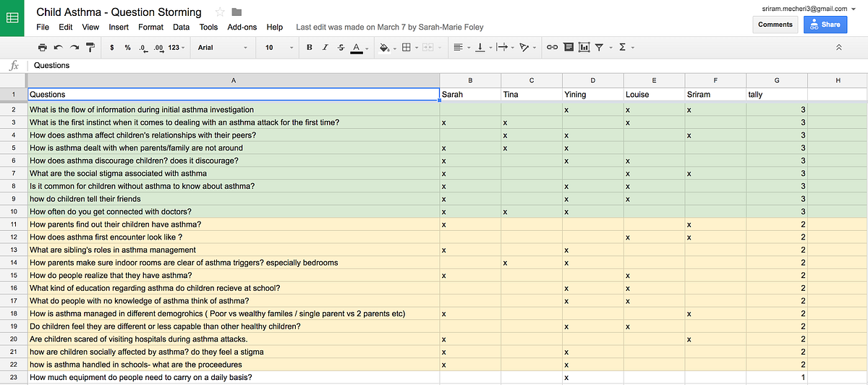Click the tally header cell

pos(777,94)
